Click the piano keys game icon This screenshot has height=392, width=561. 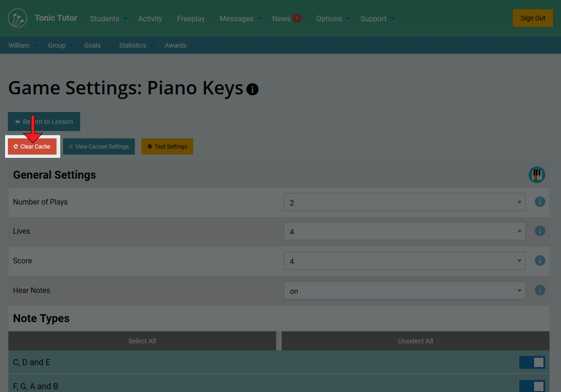[536, 175]
